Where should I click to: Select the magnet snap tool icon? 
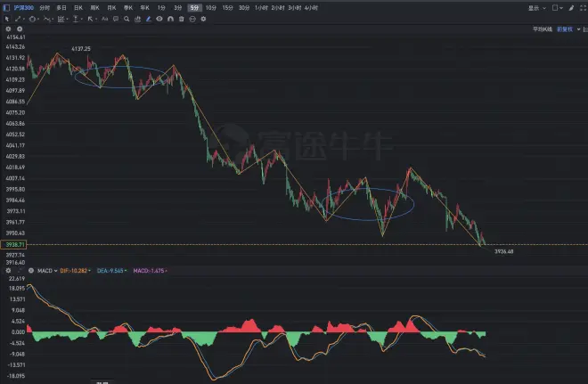click(x=171, y=18)
